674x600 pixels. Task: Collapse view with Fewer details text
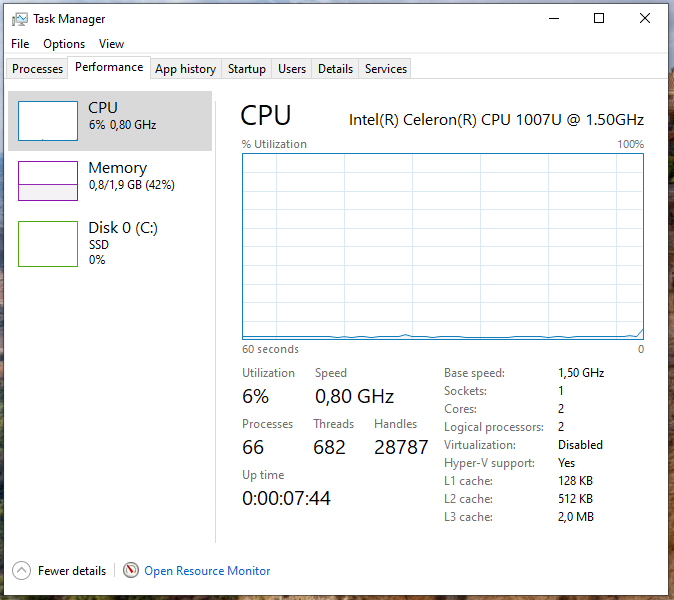click(72, 571)
